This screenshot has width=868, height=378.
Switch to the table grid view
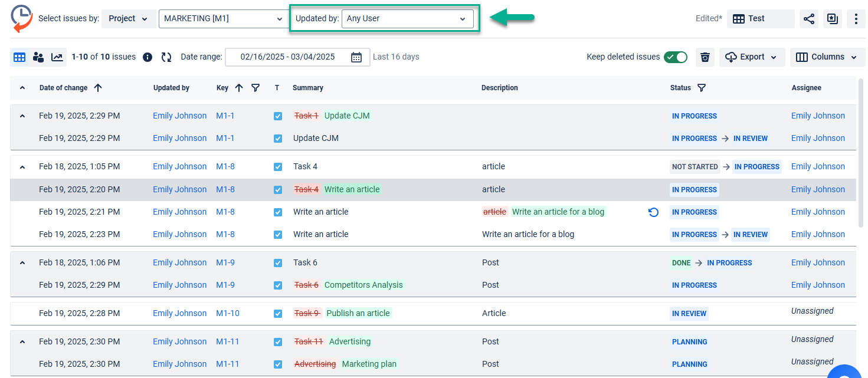pos(19,57)
